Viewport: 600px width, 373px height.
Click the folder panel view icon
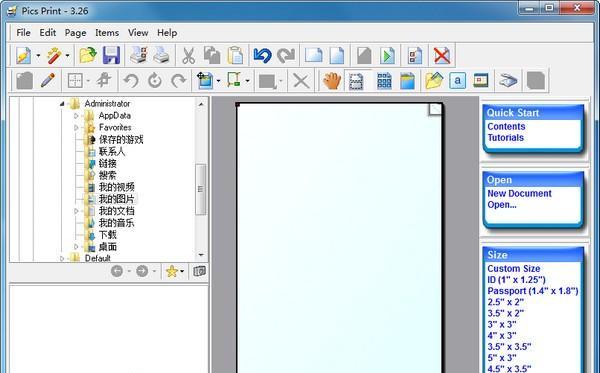click(199, 271)
